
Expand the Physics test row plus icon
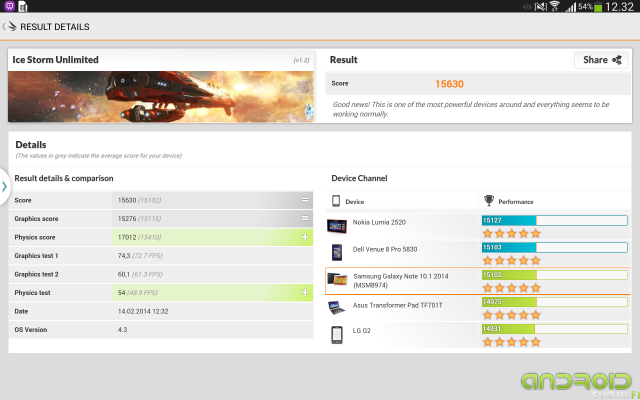pyautogui.click(x=305, y=293)
